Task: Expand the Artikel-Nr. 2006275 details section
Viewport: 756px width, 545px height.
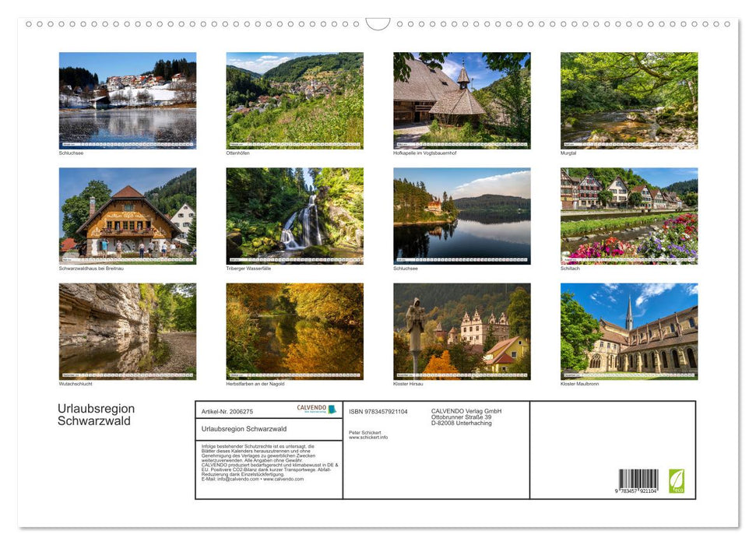Action: coord(227,412)
